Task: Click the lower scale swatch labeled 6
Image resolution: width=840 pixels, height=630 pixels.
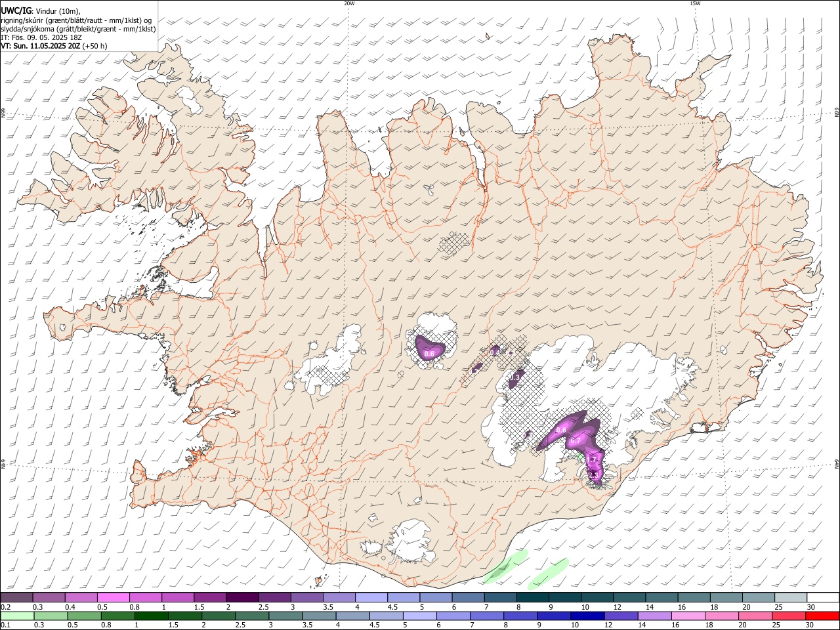Action: 453,616
